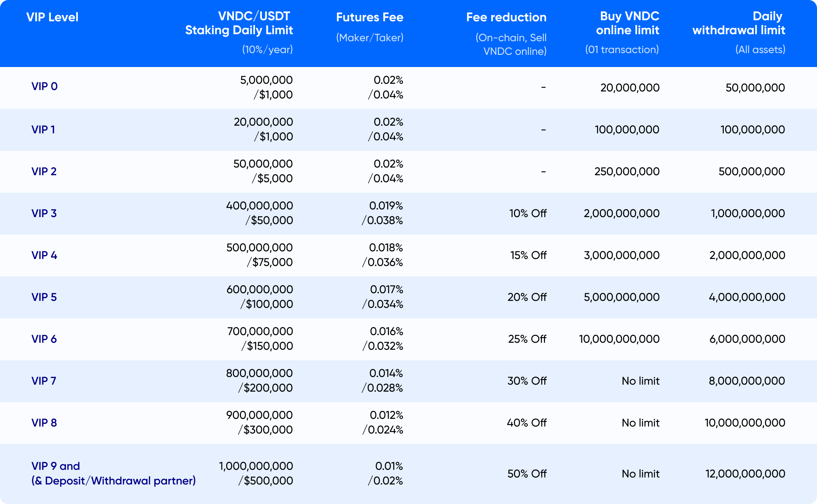Select the VIP 5 row label
The height and width of the screenshot is (504, 817).
[x=44, y=297]
